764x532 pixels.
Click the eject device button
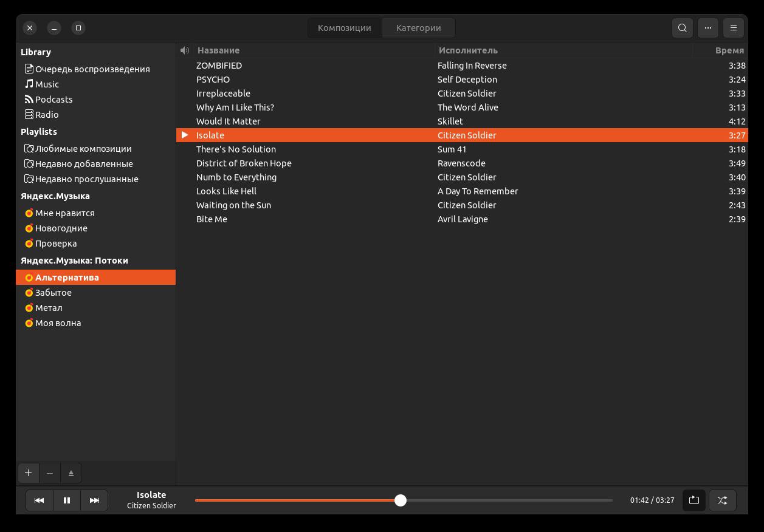click(x=71, y=473)
